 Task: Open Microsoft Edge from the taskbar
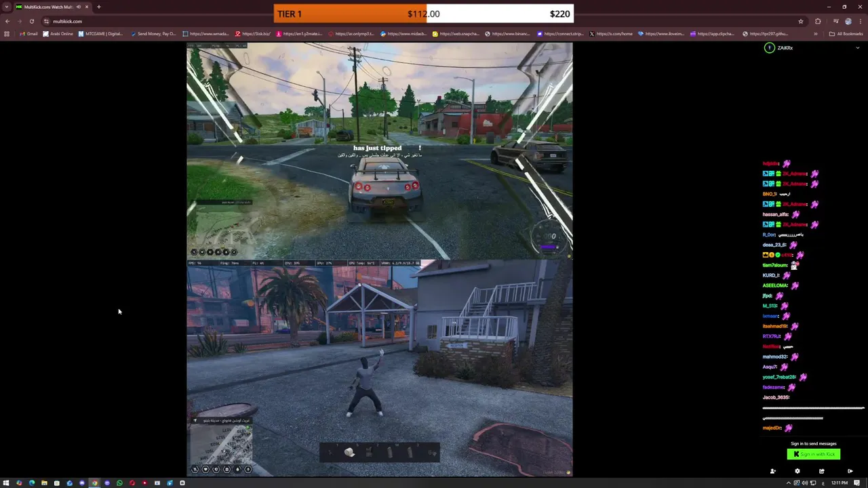pyautogui.click(x=31, y=483)
